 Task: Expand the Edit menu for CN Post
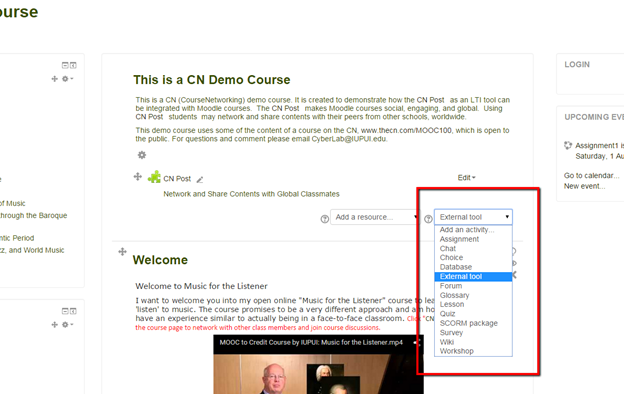(x=466, y=177)
